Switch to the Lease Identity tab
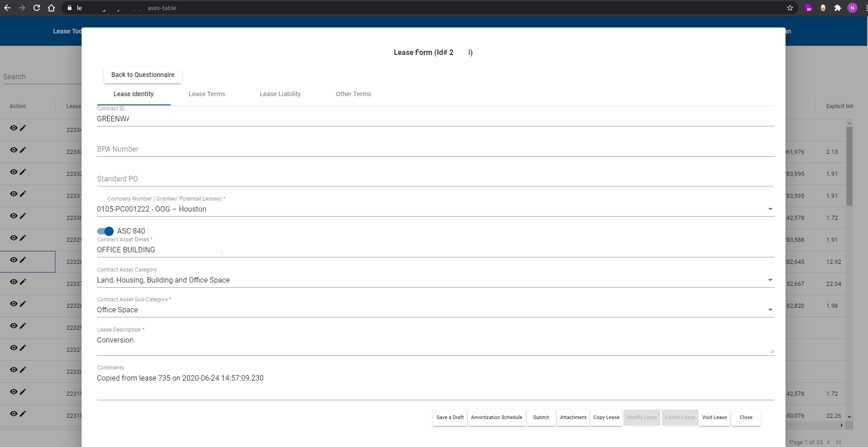 tap(134, 94)
